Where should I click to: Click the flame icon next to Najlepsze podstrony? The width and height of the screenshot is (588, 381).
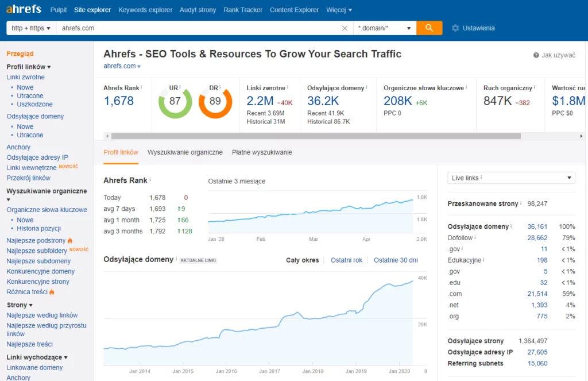click(x=69, y=240)
